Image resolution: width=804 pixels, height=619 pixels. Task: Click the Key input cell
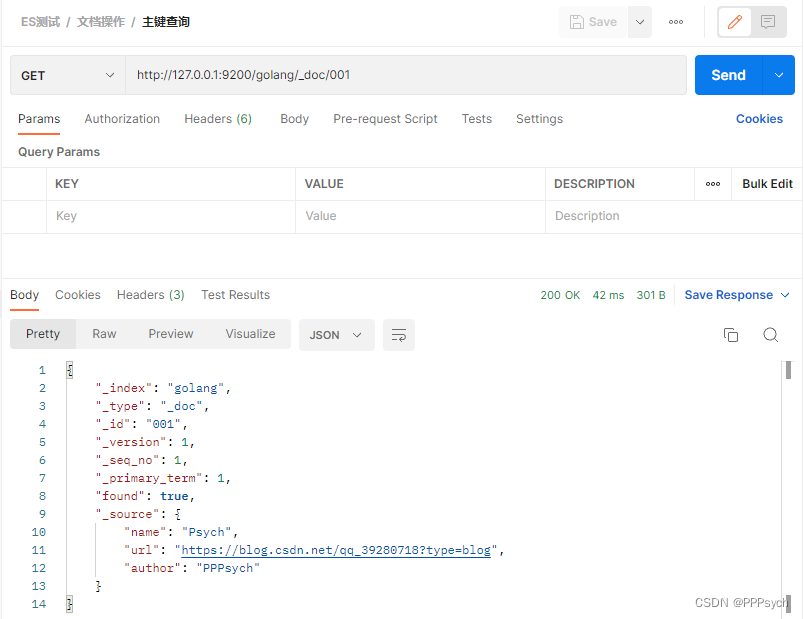171,216
